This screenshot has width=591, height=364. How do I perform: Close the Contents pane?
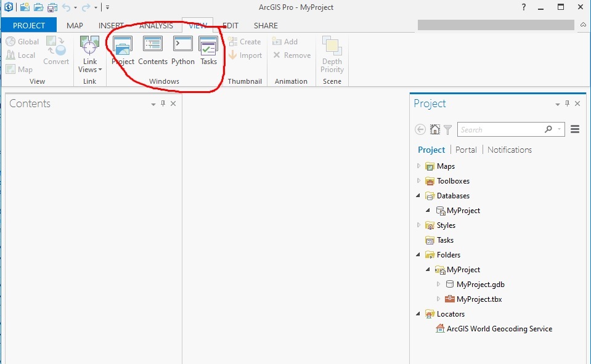click(173, 103)
